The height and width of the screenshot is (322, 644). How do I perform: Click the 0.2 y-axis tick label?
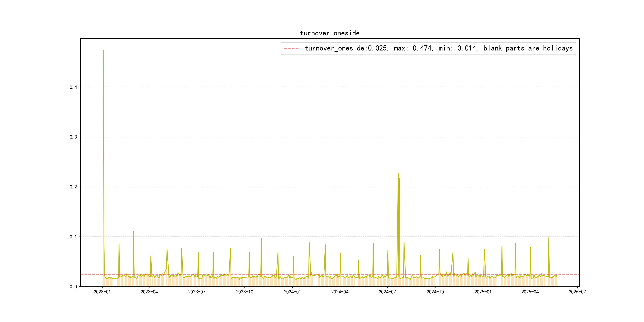(73, 187)
